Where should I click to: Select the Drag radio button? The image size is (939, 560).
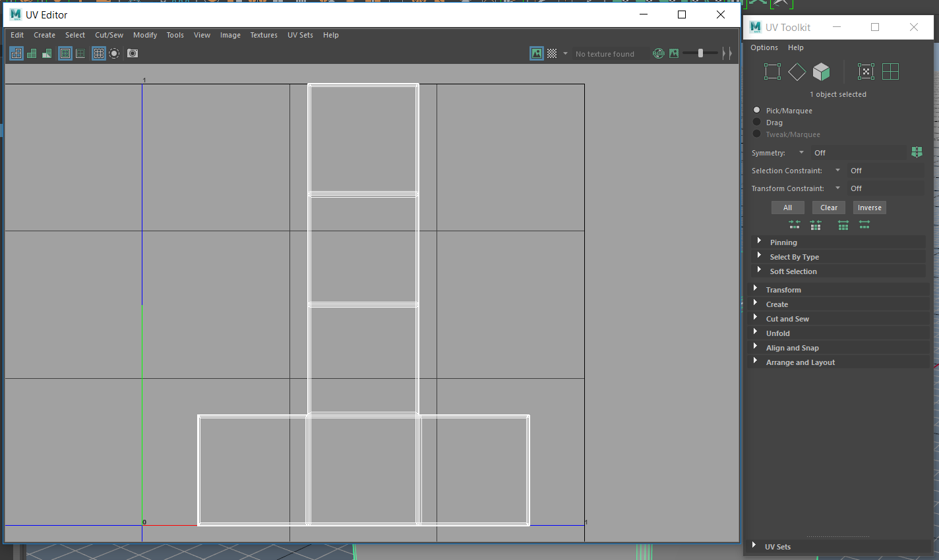(756, 122)
